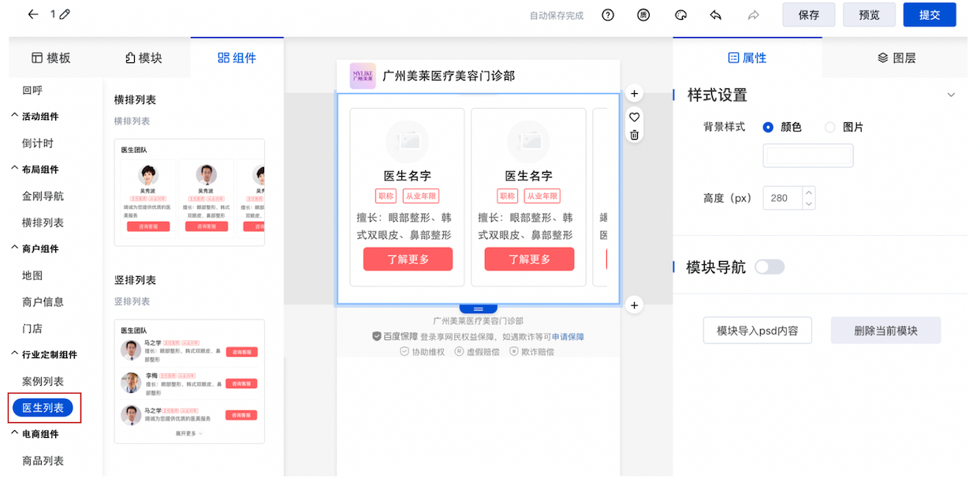Click the redo arrow icon

click(x=753, y=15)
